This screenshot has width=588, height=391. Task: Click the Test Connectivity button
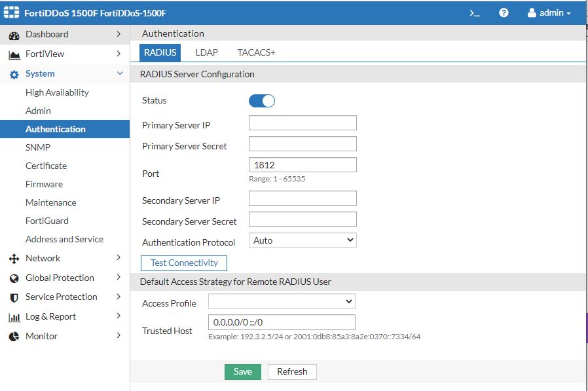coord(184,263)
